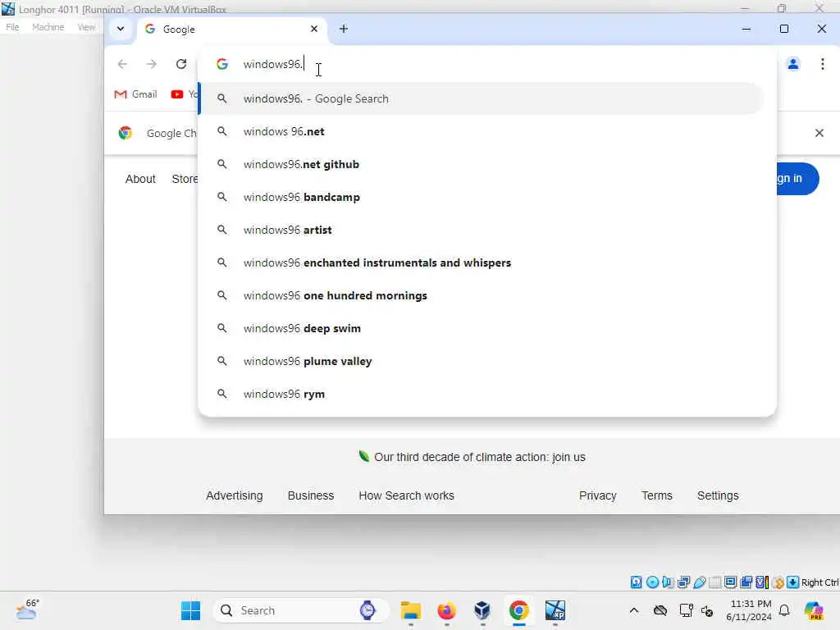Open the Settings footer menu
This screenshot has height=630, width=840.
[x=718, y=495]
